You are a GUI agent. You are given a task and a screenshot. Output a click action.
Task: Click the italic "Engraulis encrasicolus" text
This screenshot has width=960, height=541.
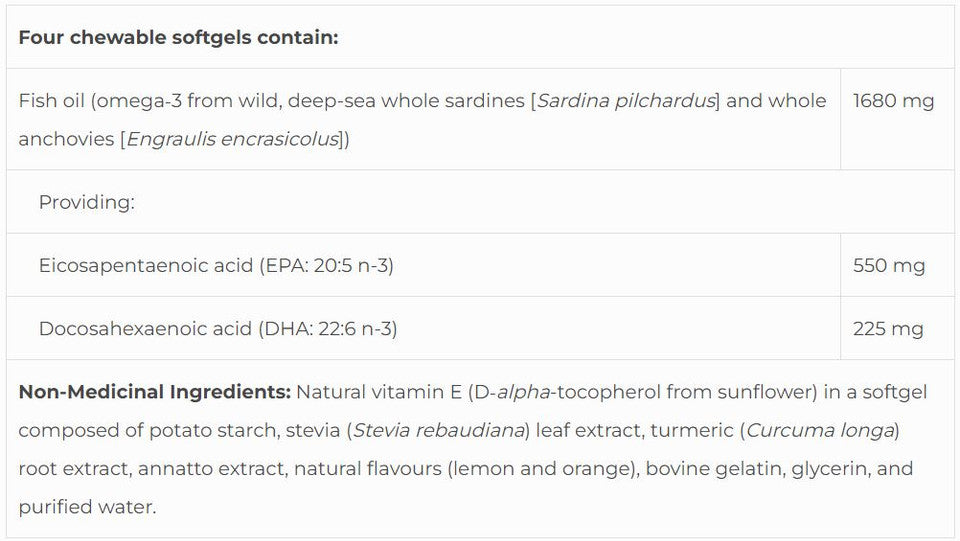pos(233,139)
